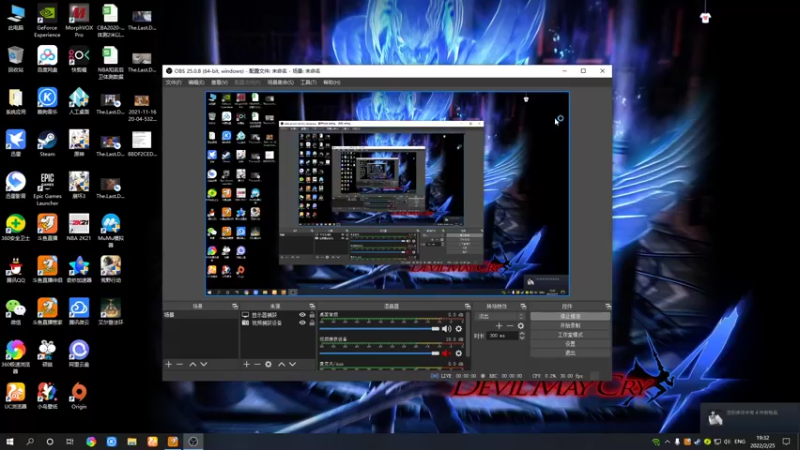
Task: Add a new scene in the 场景 panel
Action: click(x=168, y=364)
